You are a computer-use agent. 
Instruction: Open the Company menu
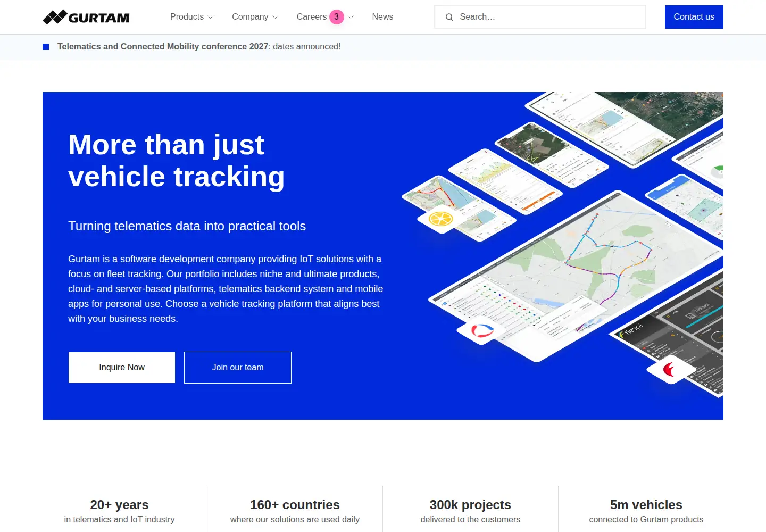click(x=255, y=17)
